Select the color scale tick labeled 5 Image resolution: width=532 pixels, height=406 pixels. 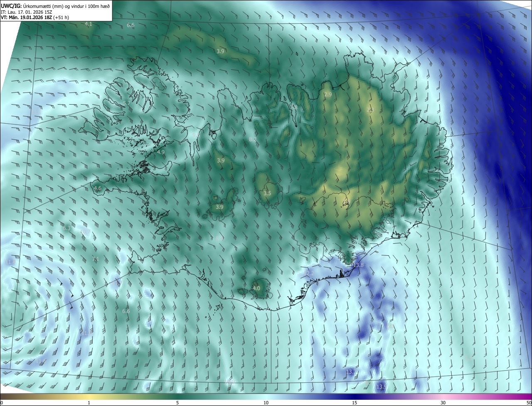pos(177,403)
